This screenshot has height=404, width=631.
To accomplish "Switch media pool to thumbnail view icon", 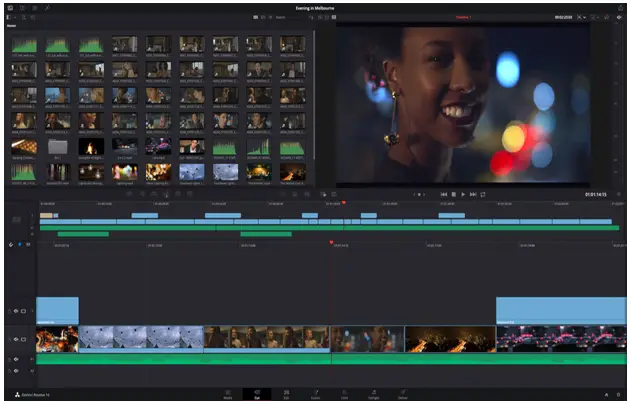I will 256,17.
